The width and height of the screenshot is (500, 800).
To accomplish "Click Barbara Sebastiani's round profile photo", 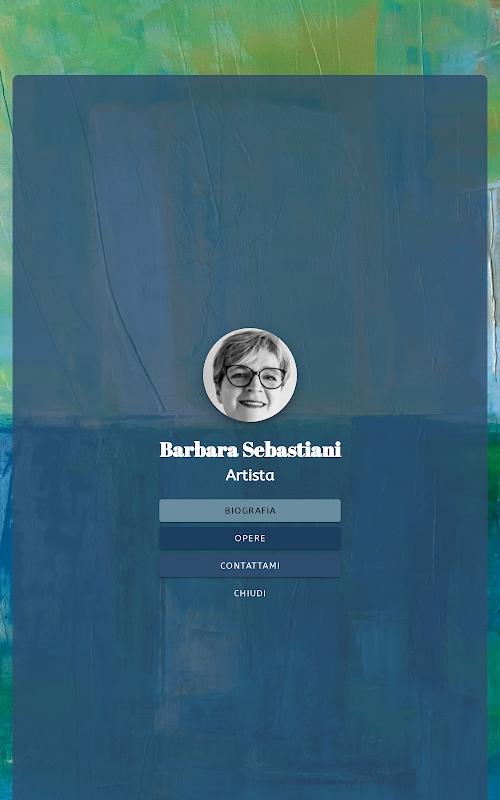I will pos(250,374).
